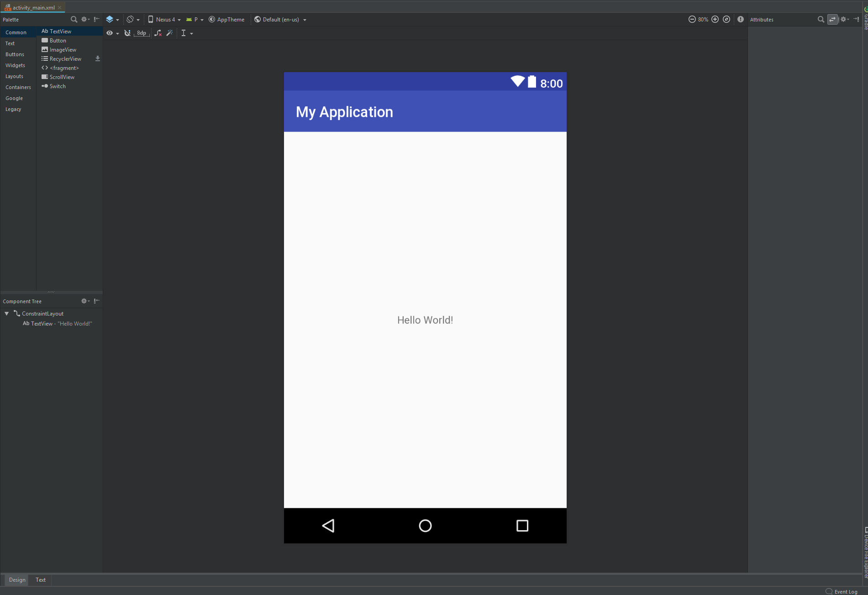Show warnings and errors icon

tap(741, 19)
